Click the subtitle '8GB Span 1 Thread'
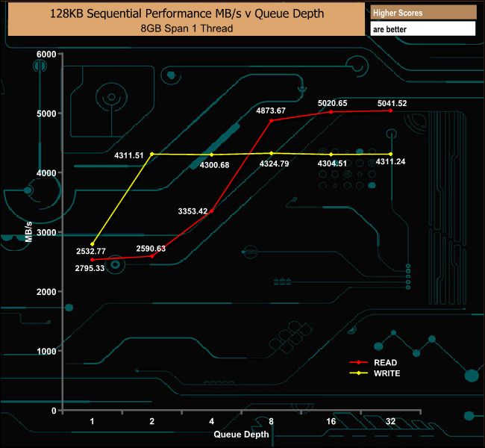The width and height of the screenshot is (485, 448). (187, 28)
